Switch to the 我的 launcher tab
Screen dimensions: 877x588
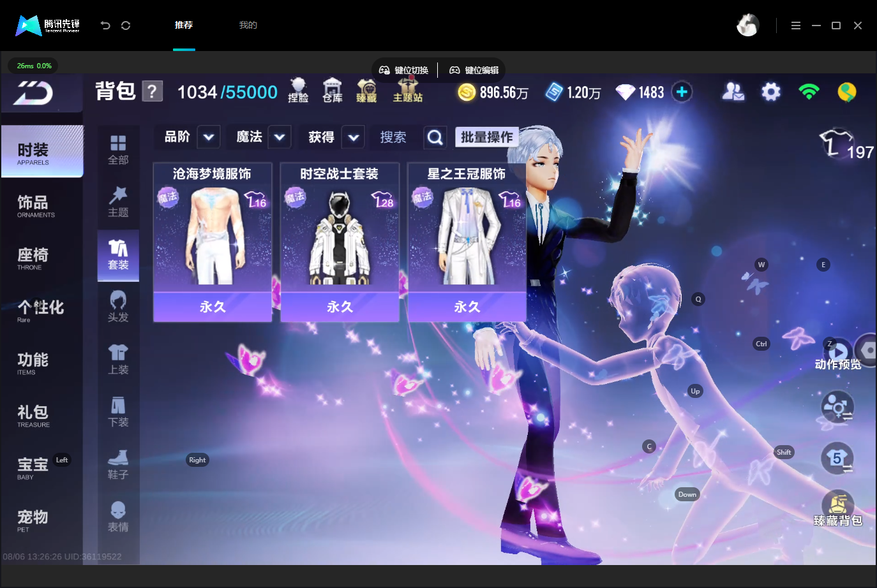(248, 26)
